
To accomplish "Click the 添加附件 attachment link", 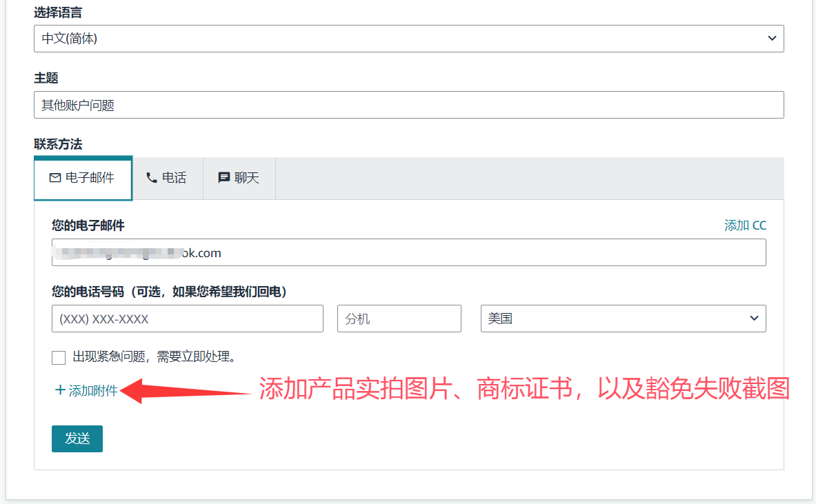I will coord(93,391).
